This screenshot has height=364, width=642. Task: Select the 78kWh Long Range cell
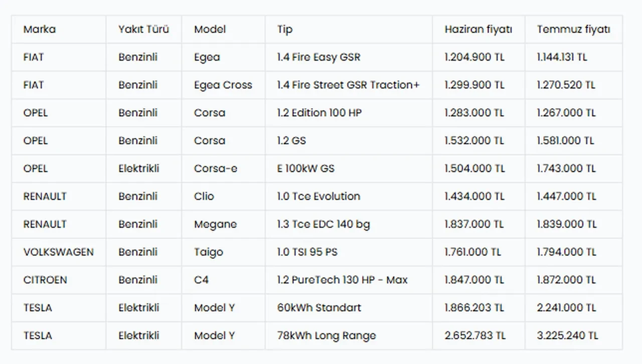(326, 335)
